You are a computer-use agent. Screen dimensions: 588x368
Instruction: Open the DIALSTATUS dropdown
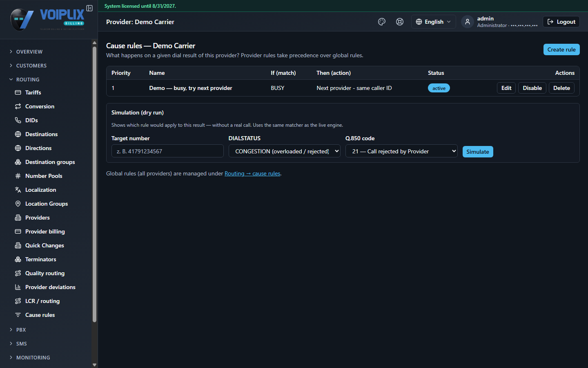tap(285, 151)
